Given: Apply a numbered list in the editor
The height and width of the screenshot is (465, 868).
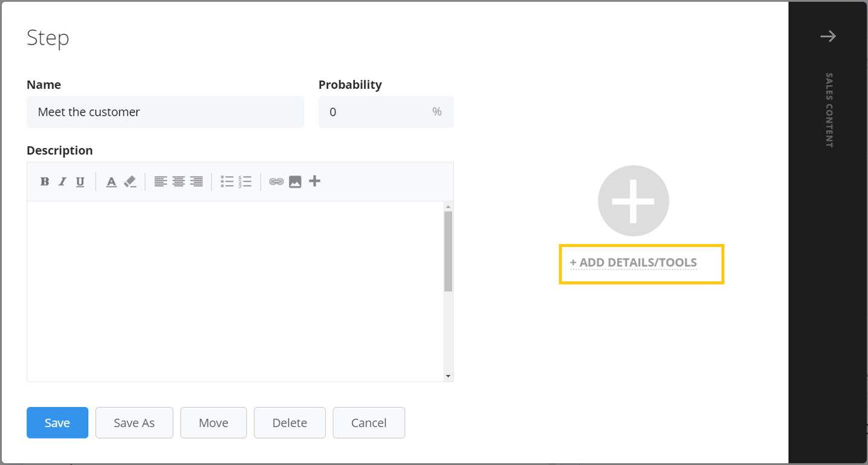Looking at the screenshot, I should (x=245, y=181).
